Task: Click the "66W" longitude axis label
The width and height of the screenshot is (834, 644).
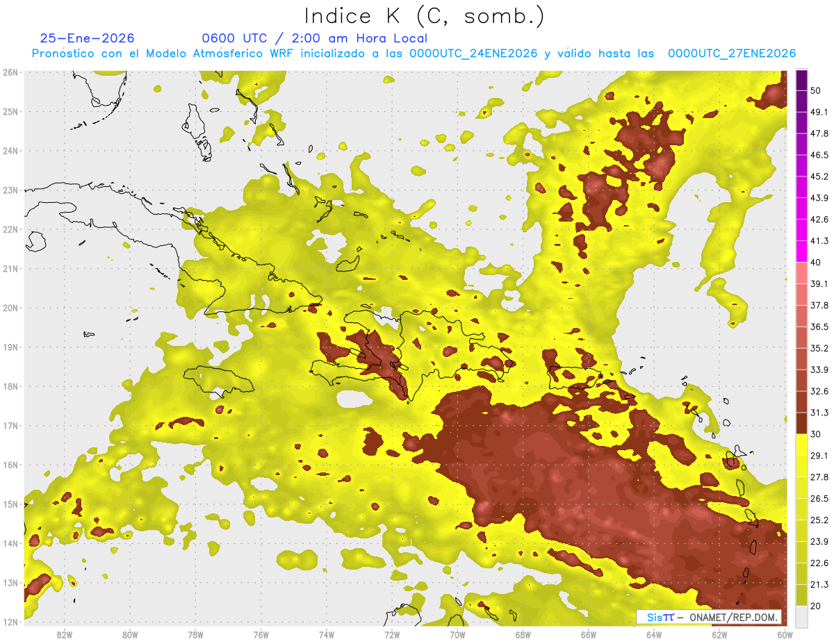Action: click(x=589, y=634)
